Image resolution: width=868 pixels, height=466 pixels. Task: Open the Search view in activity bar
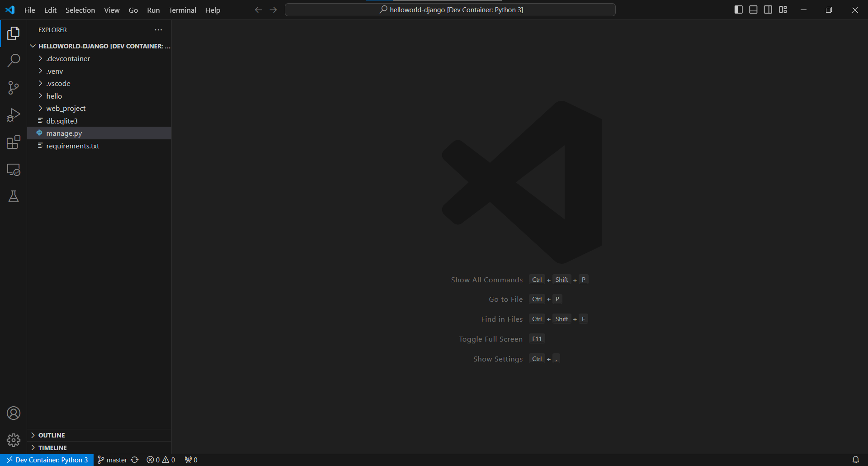click(14, 61)
